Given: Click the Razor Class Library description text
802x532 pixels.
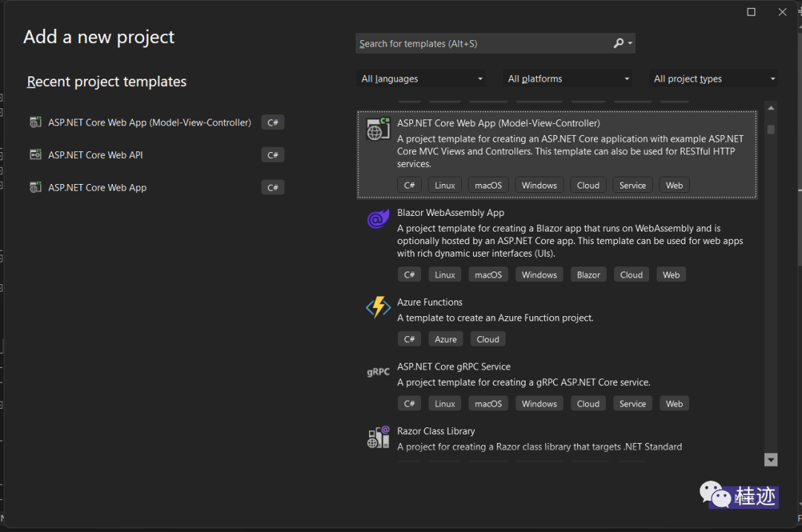Looking at the screenshot, I should click(x=540, y=447).
